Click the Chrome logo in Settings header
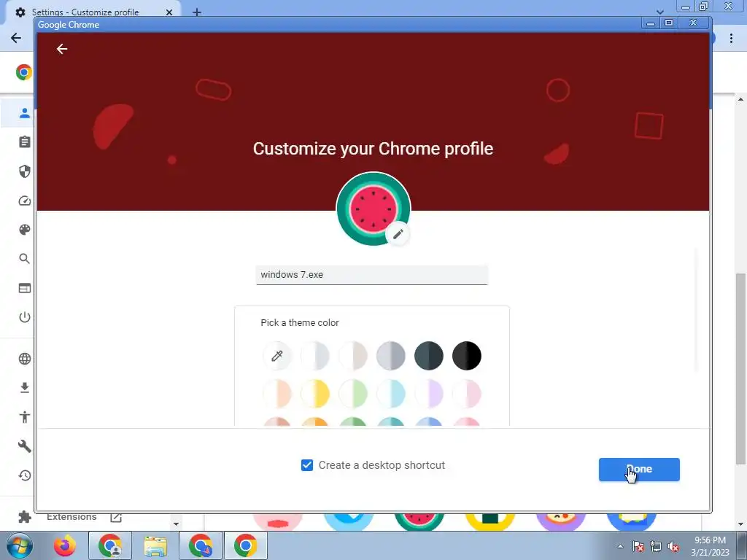Image resolution: width=747 pixels, height=560 pixels. point(24,72)
